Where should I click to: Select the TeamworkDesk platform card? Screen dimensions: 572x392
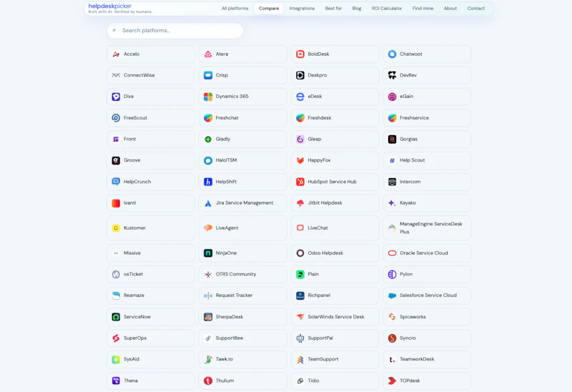[x=427, y=359]
